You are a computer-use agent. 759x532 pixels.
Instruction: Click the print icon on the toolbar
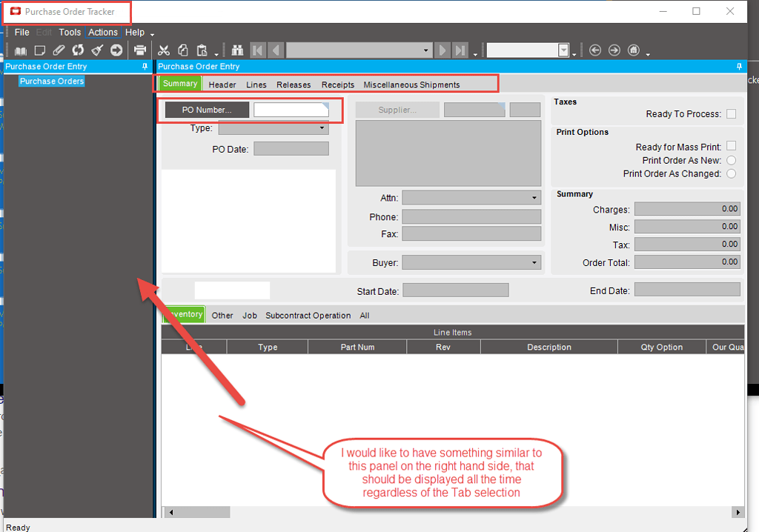(x=139, y=50)
